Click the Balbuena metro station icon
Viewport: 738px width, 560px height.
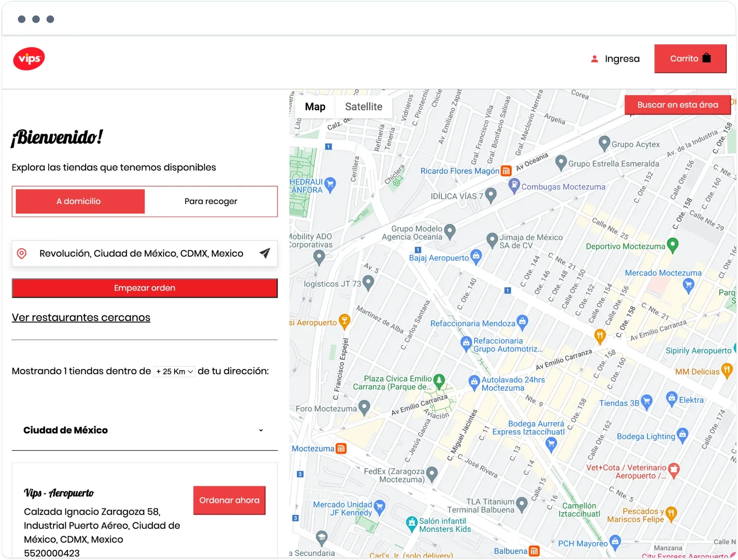(x=534, y=551)
